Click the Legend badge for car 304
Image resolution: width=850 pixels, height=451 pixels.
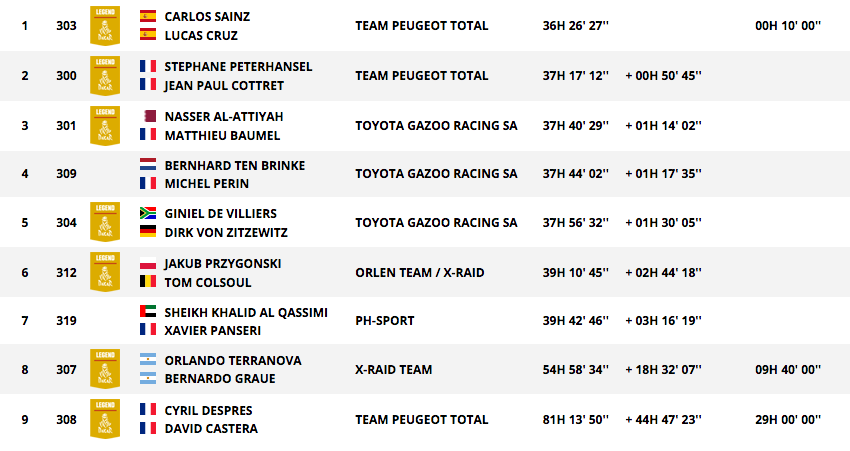point(105,222)
